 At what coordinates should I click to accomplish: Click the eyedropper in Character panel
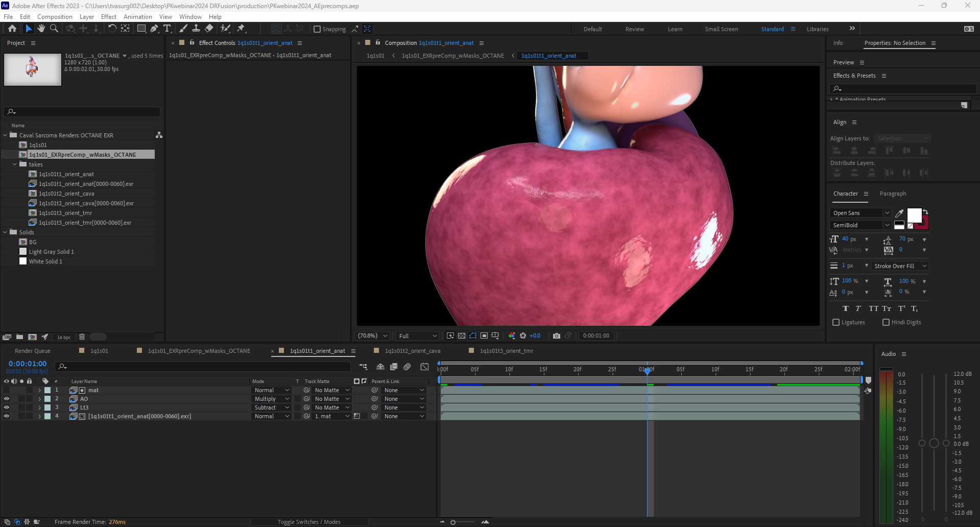899,213
